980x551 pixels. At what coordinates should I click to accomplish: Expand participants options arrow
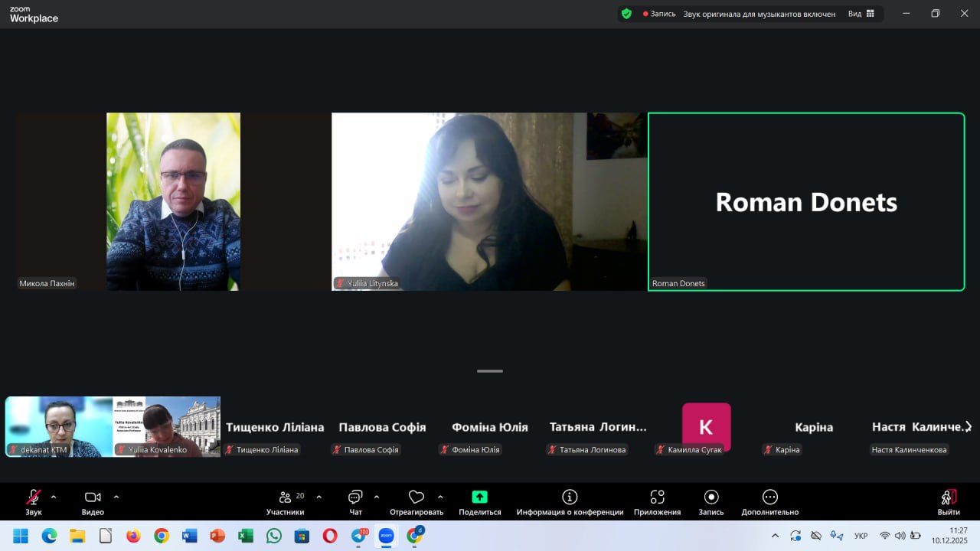pos(319,497)
